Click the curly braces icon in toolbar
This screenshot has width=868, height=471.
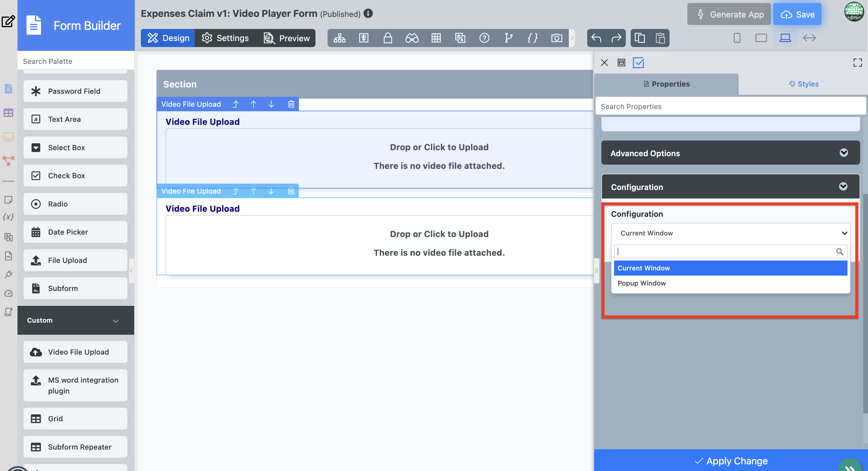533,38
